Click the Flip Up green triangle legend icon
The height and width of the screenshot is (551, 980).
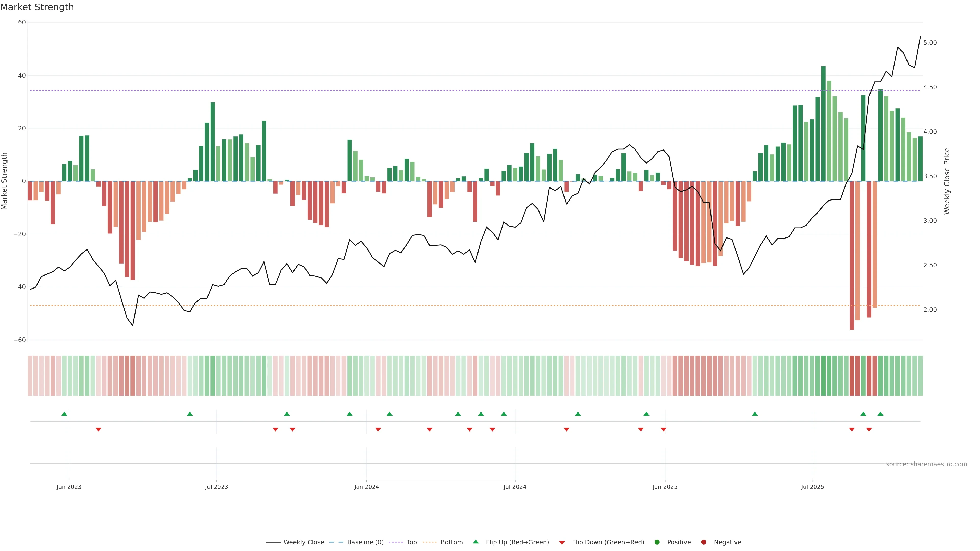475,542
